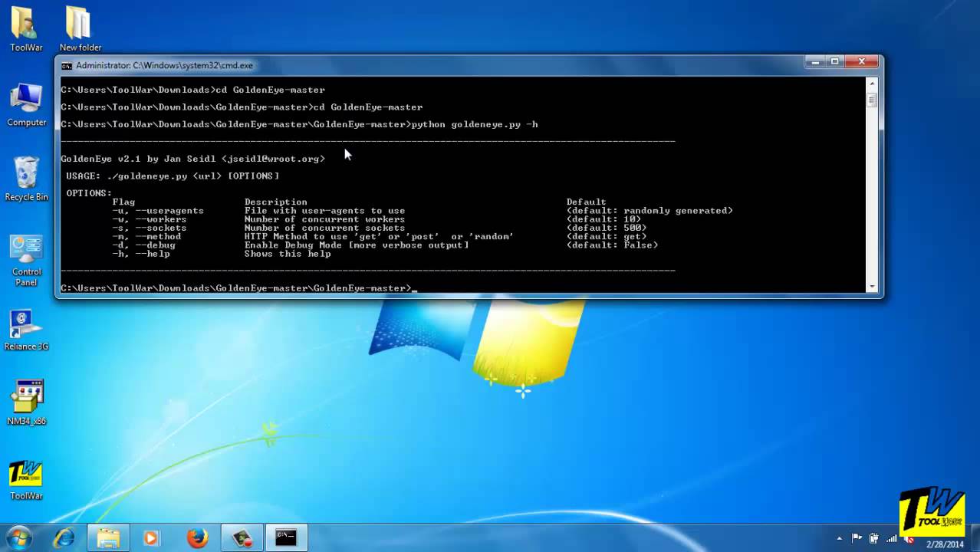Click the '-u, --useragents' flag text
Viewport: 980px width, 552px height.
(158, 211)
